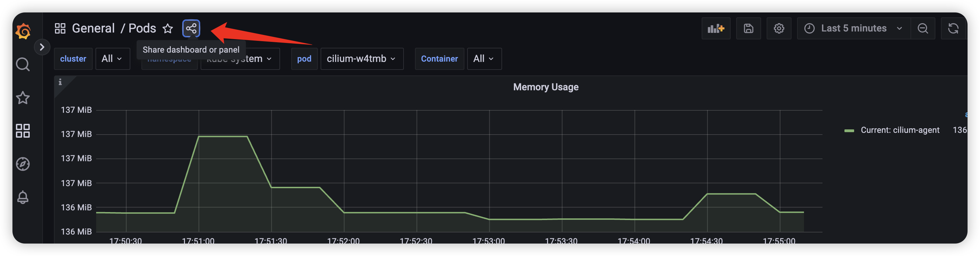Click the Grafana logo home icon
Viewport: 980px width, 256px height.
coord(23,31)
